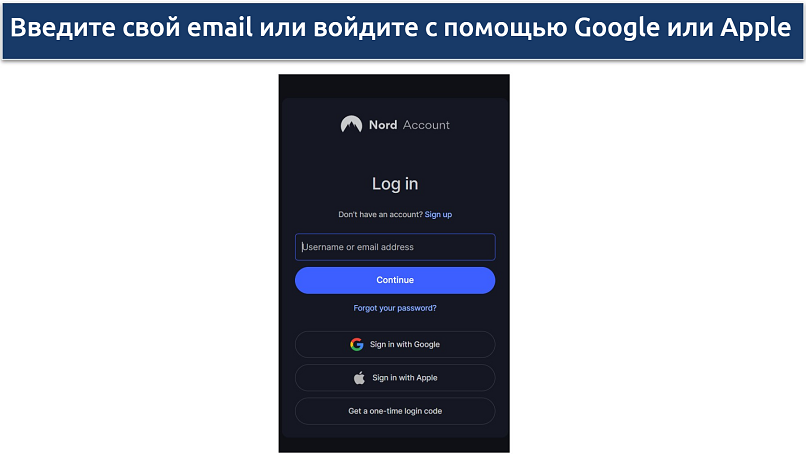Click the word 'Google' in the banner

(616, 28)
